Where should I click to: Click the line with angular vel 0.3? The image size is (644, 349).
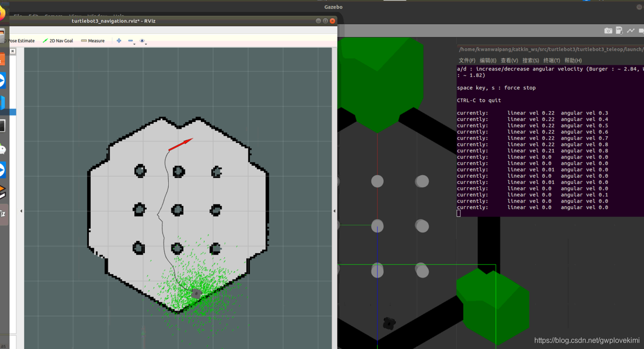tap(533, 113)
